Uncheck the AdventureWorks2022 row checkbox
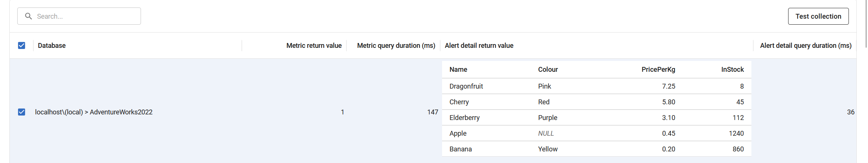The width and height of the screenshot is (868, 163). [x=22, y=112]
